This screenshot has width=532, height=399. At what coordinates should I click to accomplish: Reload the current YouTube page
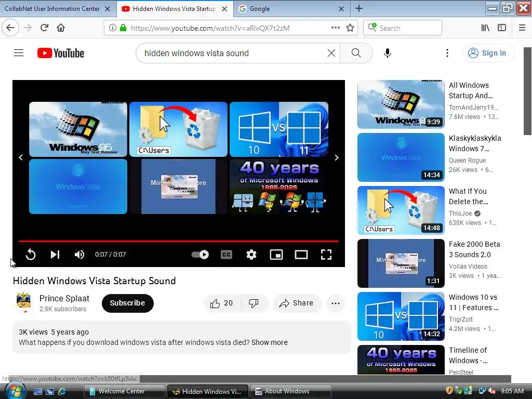[x=44, y=28]
